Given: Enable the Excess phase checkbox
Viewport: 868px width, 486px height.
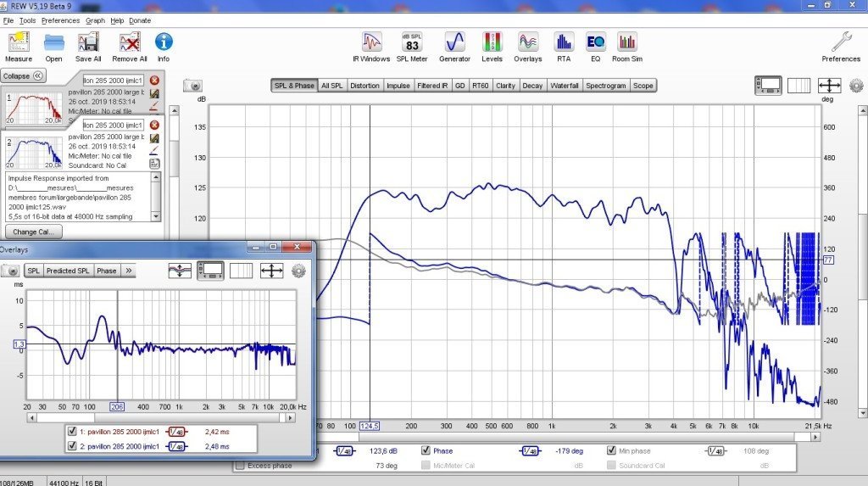Looking at the screenshot, I should pyautogui.click(x=240, y=466).
